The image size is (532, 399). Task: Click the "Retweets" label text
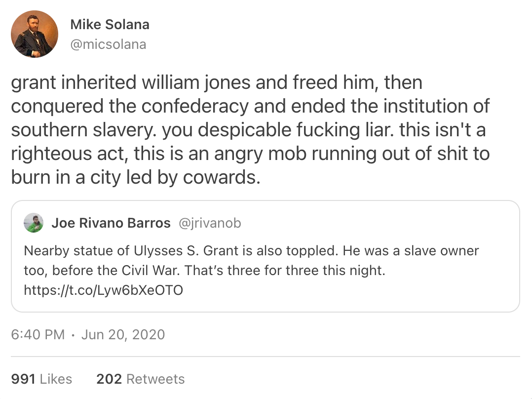pyautogui.click(x=155, y=379)
